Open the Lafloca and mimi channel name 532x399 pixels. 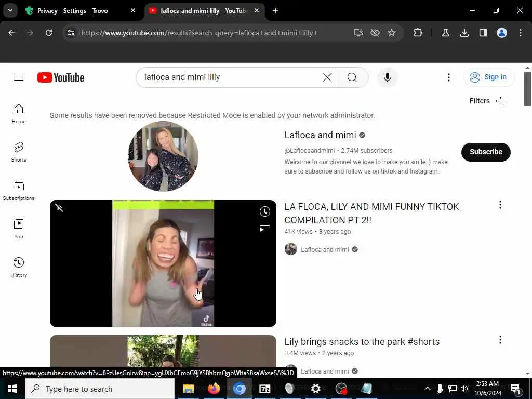click(x=320, y=135)
